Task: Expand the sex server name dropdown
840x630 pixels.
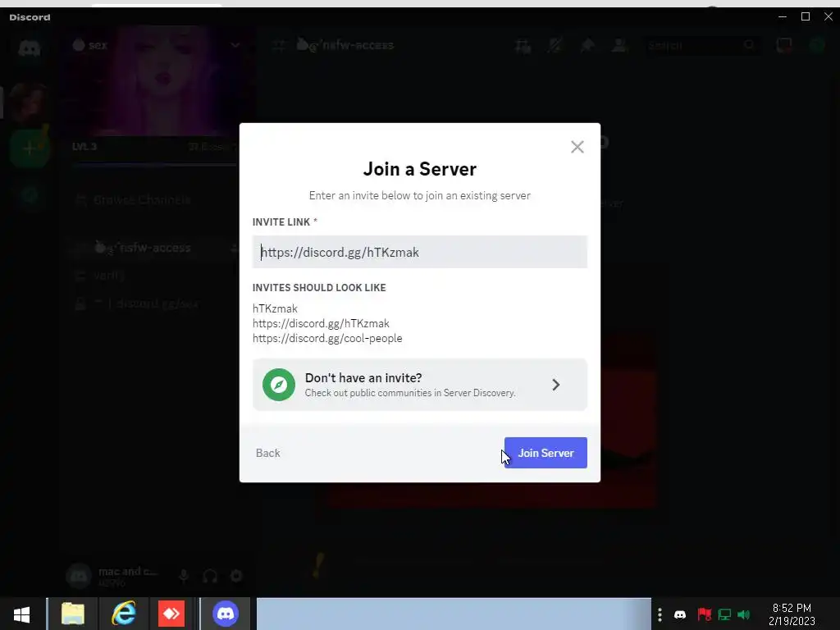Action: (235, 45)
